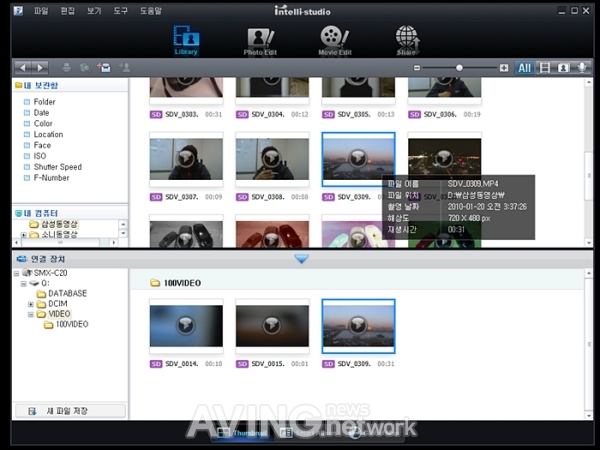Click the search globe toolbar icon

point(85,68)
